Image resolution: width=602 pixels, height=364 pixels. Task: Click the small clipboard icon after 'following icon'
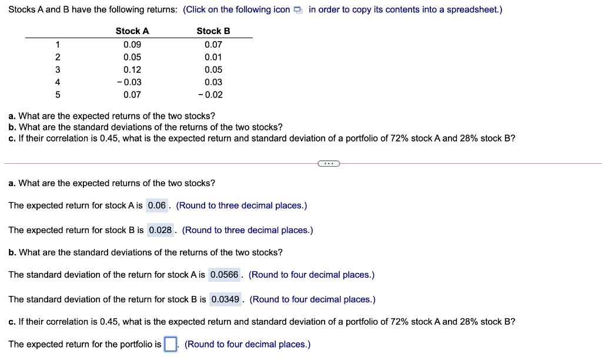point(297,9)
